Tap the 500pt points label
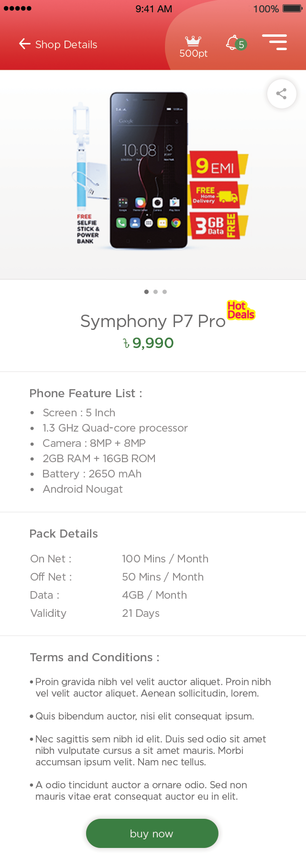Viewport: 306px width, 868px height. (x=193, y=53)
